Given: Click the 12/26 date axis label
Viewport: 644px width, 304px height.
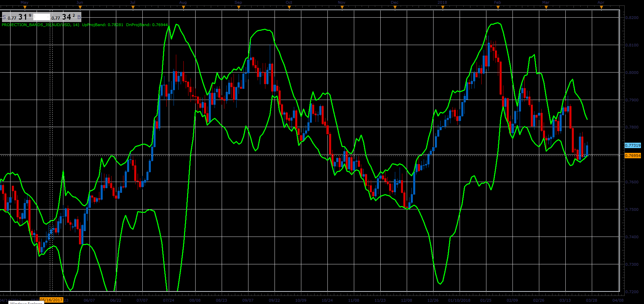Looking at the screenshot, I should pyautogui.click(x=433, y=300).
